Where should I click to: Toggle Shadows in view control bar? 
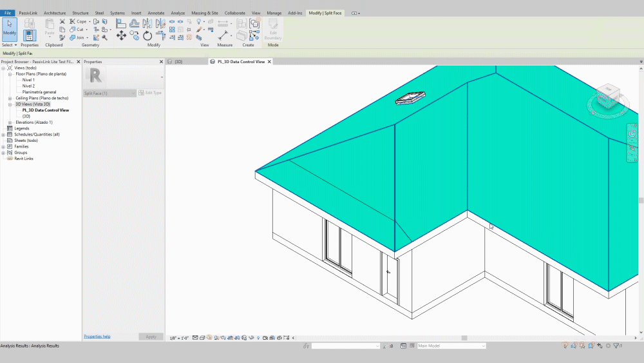coord(216,338)
